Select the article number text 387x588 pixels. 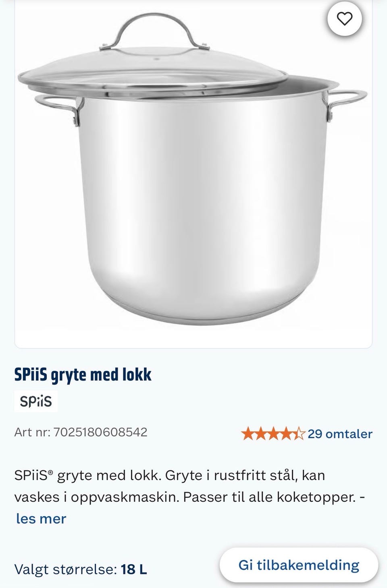81,432
